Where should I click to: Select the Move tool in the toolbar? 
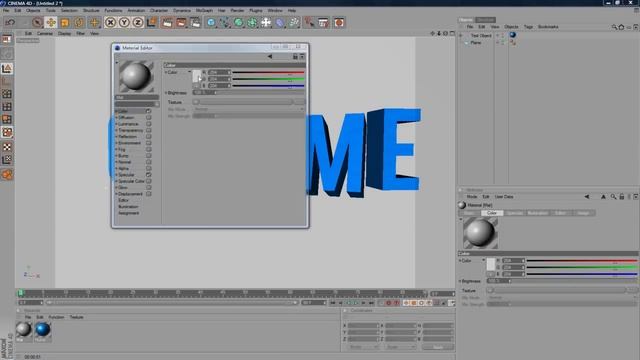pyautogui.click(x=51, y=22)
